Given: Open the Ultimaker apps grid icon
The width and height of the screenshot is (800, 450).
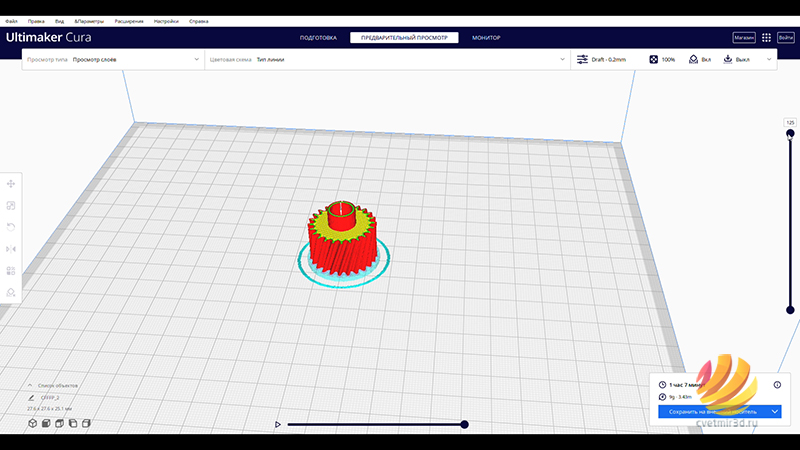Looking at the screenshot, I should [x=766, y=38].
